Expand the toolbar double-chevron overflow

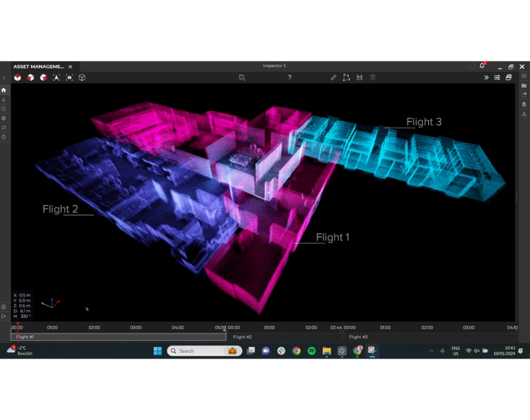486,77
